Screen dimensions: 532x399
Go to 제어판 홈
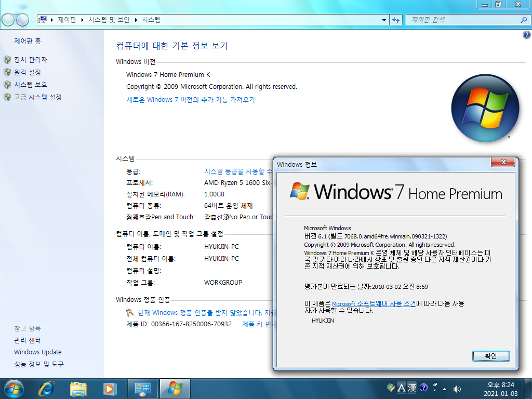[x=28, y=41]
